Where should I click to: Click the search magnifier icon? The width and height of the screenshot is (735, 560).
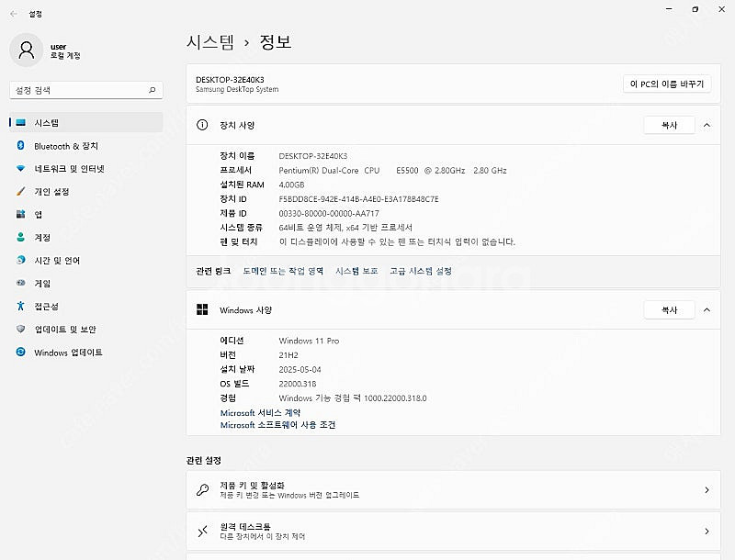click(x=152, y=90)
